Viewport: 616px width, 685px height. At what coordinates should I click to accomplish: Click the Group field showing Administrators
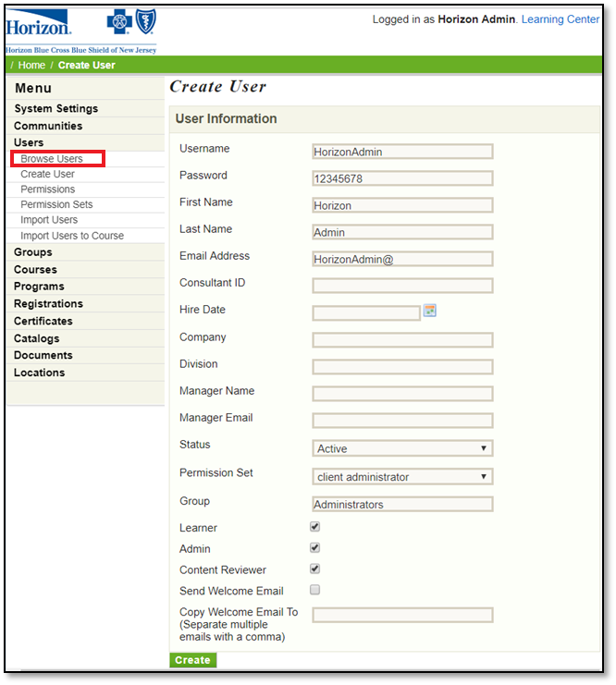click(x=402, y=504)
